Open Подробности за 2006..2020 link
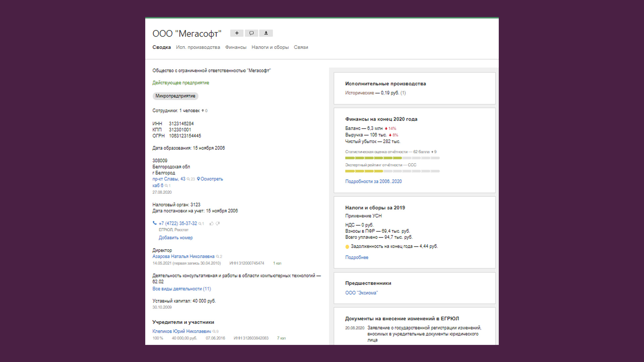This screenshot has height=362, width=644. point(373,181)
